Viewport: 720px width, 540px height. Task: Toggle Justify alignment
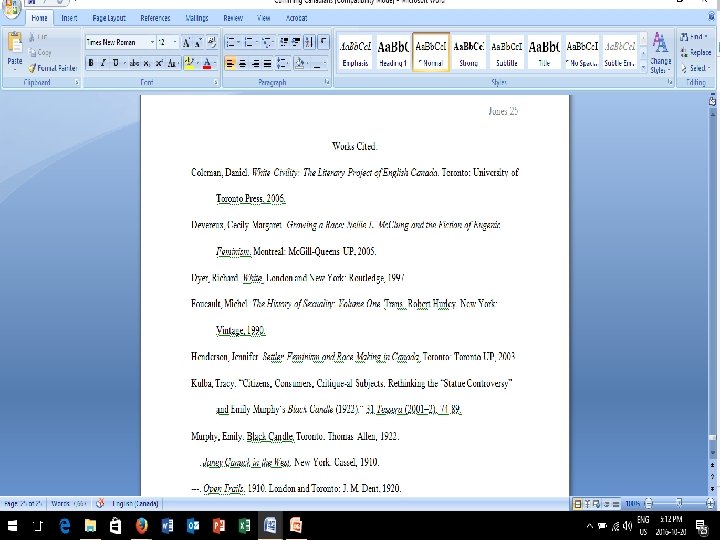coord(267,63)
